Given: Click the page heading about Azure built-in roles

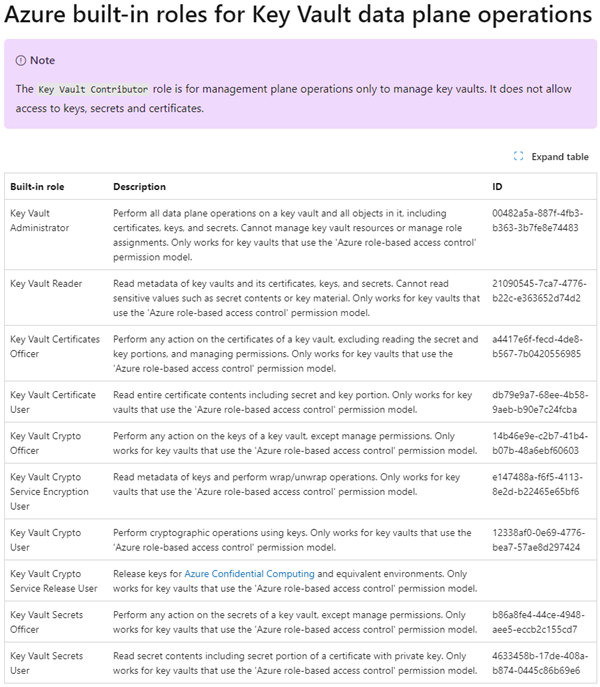Looking at the screenshot, I should (299, 17).
